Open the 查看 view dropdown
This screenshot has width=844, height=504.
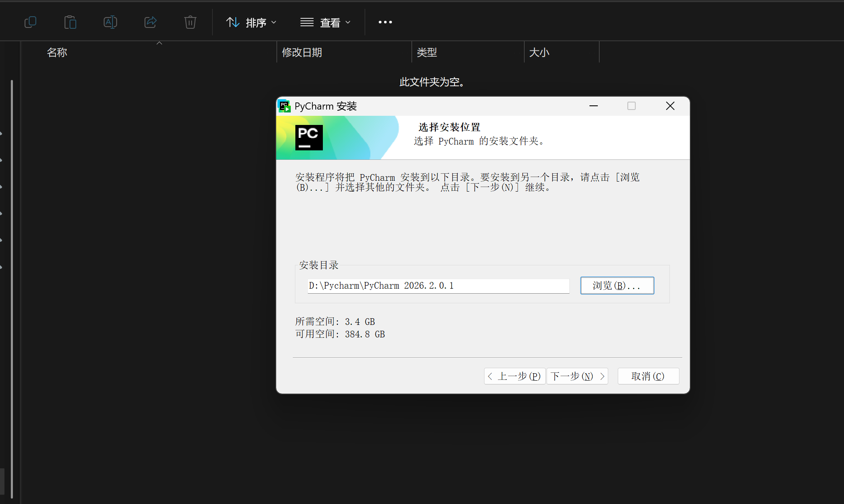[x=325, y=22]
